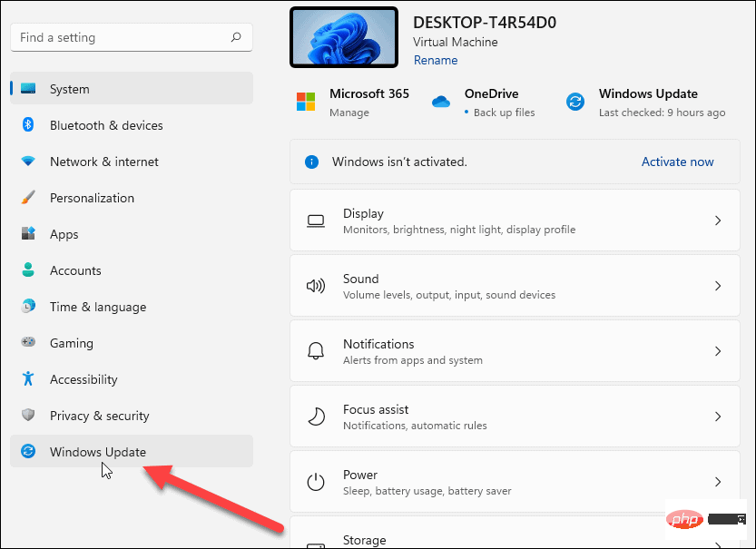
Task: Click the Focus assist moon icon
Action: click(316, 417)
